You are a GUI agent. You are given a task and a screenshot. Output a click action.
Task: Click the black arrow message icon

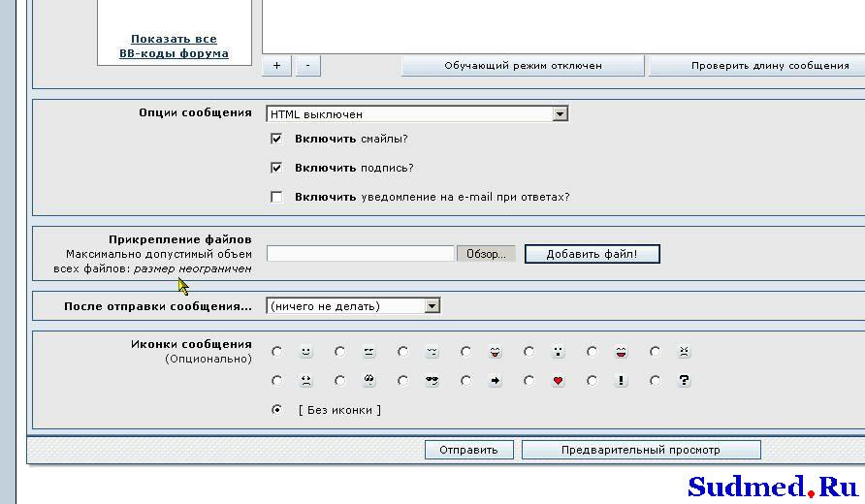point(495,381)
